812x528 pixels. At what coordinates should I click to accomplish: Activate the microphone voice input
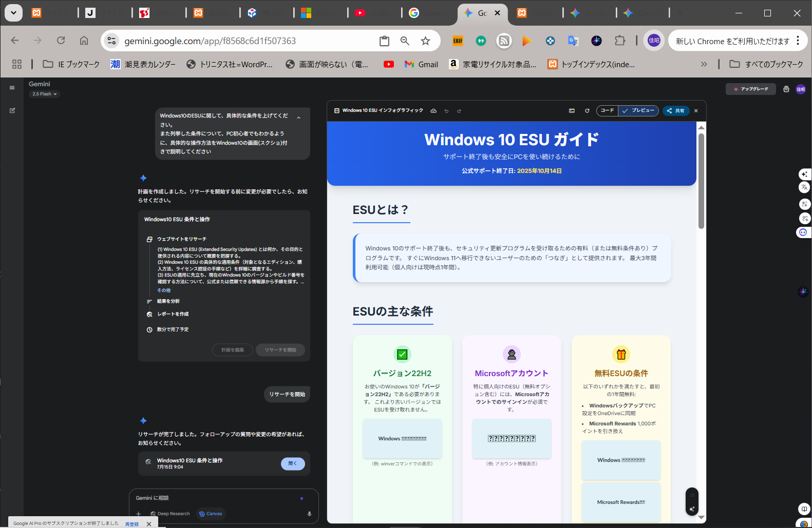tap(309, 514)
